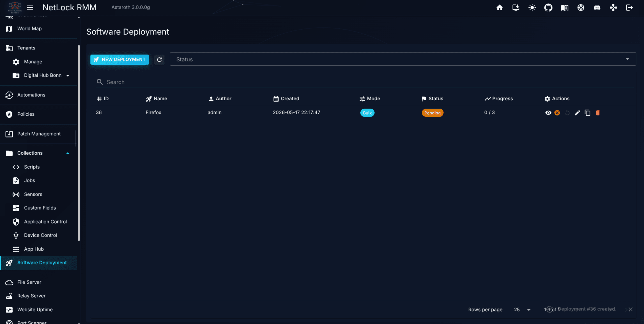Click the home icon in the top bar

499,7
